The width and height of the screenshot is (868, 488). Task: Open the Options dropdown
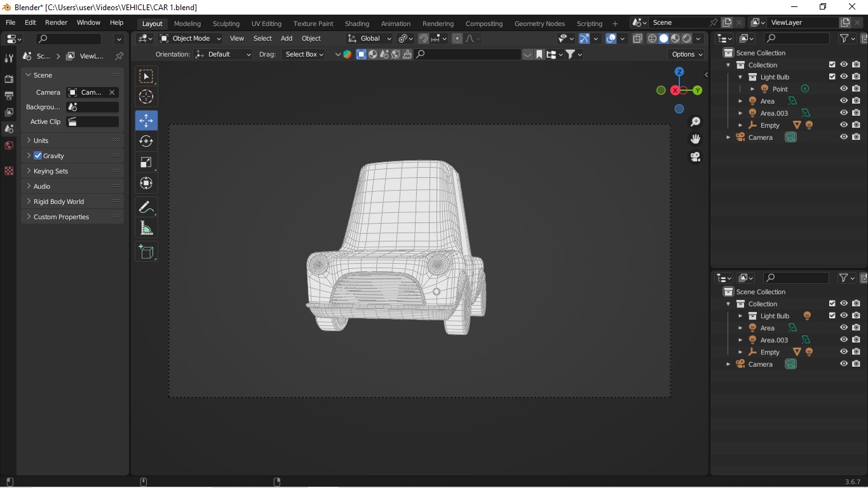pos(687,55)
